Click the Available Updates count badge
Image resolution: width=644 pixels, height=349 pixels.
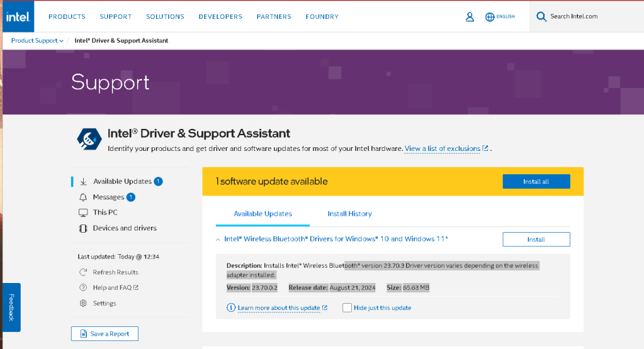(x=158, y=181)
